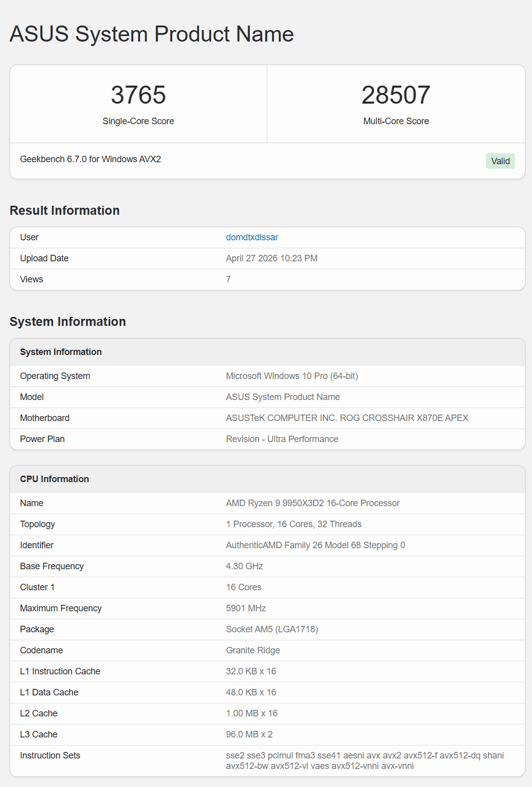The width and height of the screenshot is (532, 787).
Task: Click the Cluster 1 row label
Action: [37, 587]
